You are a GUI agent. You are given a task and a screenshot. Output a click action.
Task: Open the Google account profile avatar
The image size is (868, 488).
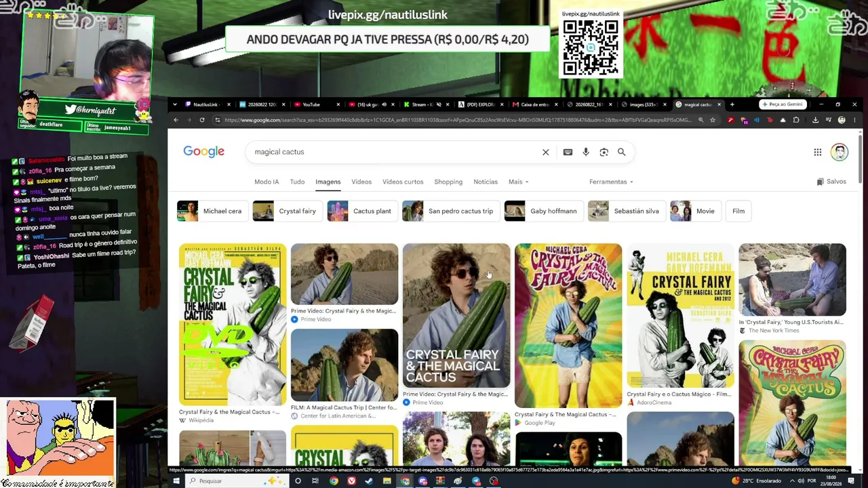[x=840, y=152]
